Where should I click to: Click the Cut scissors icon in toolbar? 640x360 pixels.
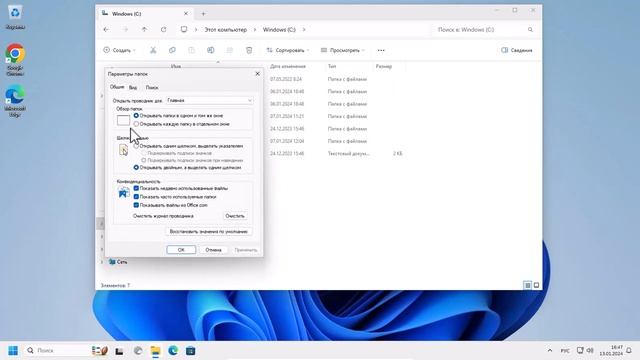coord(153,50)
